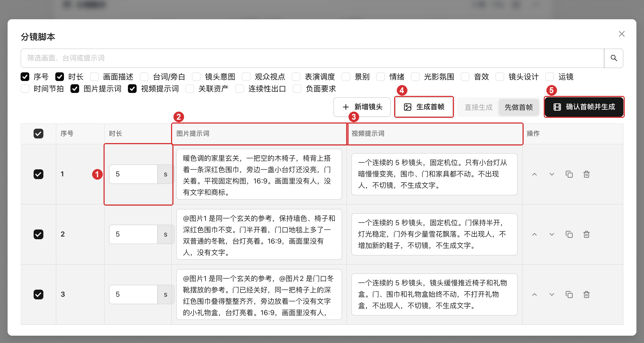Move shot 2 down with the arrow
Viewport: 644px width, 343px height.
point(552,234)
